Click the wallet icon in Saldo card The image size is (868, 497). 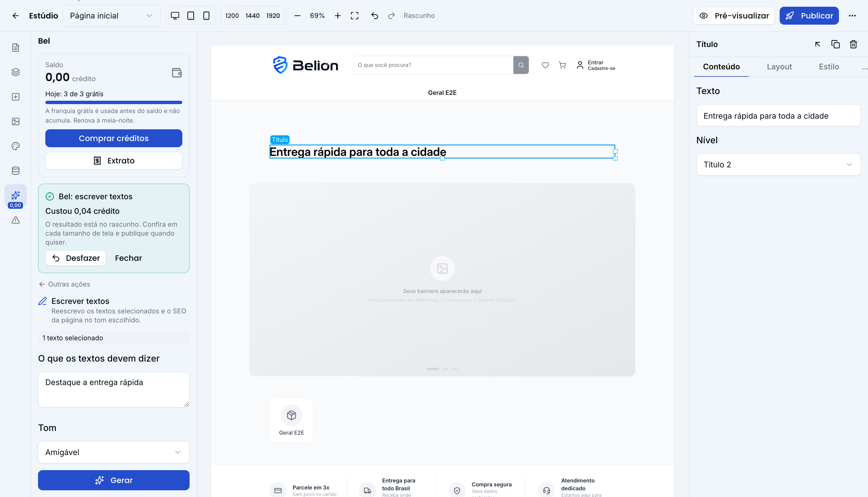(177, 72)
